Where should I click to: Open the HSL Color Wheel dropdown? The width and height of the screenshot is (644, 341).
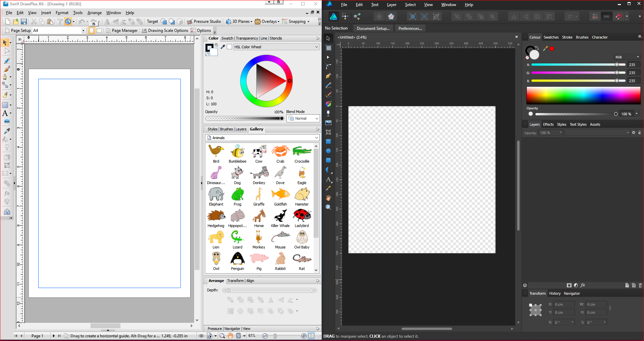click(x=276, y=47)
